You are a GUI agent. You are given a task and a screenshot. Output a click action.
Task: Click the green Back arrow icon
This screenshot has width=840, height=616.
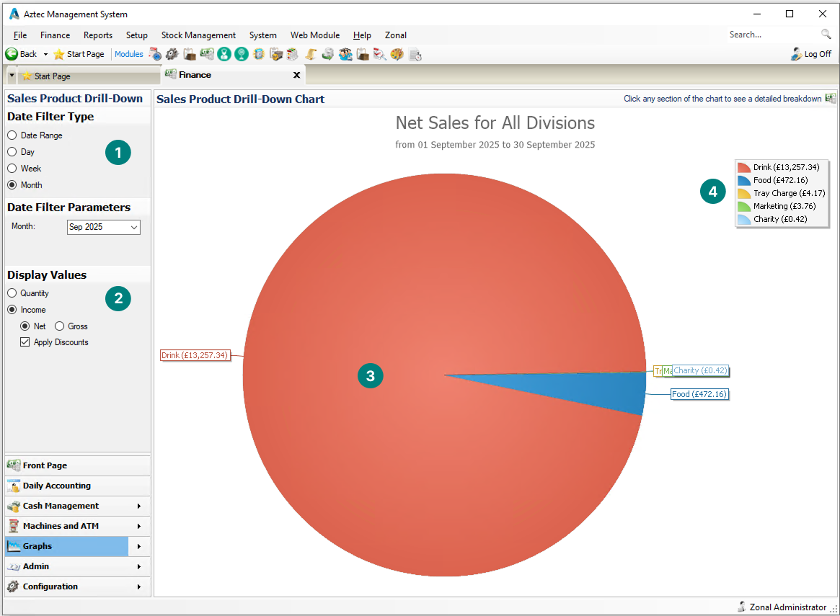12,54
